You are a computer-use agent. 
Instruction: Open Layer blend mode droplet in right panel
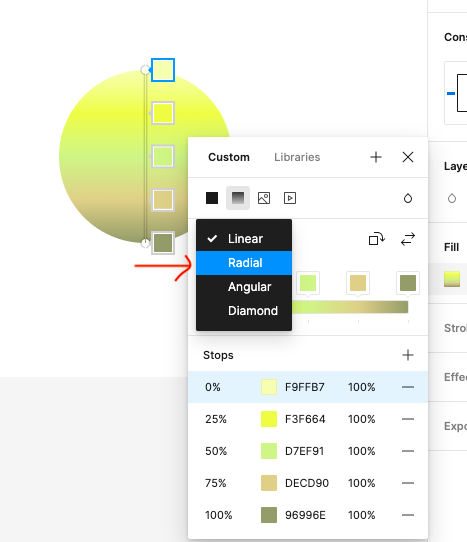click(452, 198)
